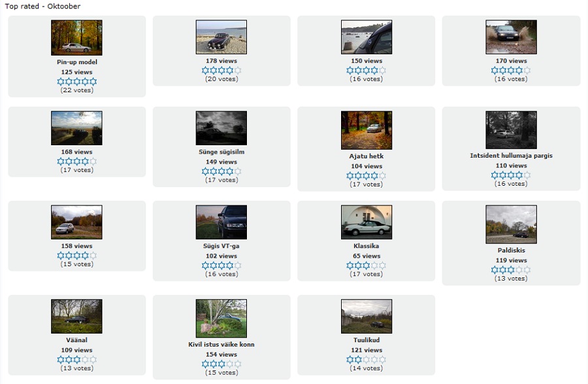Rate Klassika with the fourth star
The image size is (588, 384).
pyautogui.click(x=374, y=266)
